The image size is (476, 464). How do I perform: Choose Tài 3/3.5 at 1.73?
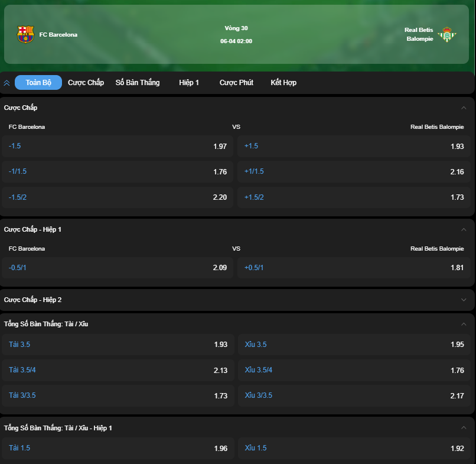click(x=118, y=395)
